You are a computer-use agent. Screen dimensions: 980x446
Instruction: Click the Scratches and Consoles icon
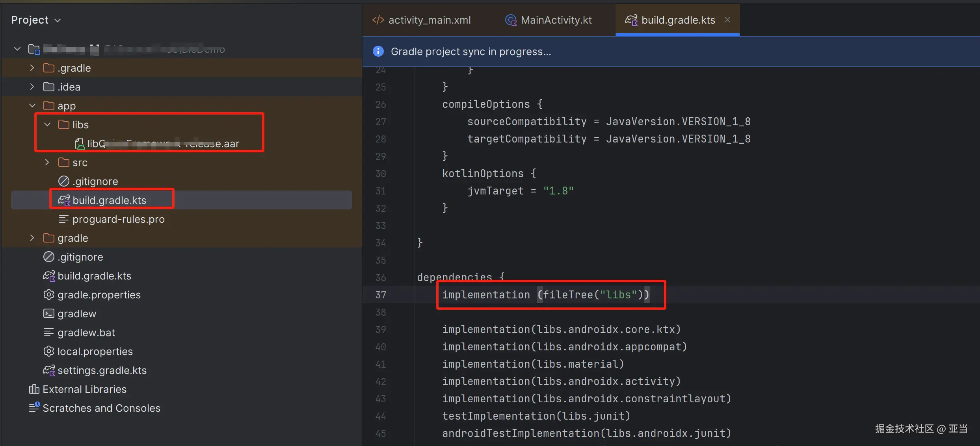[x=34, y=407]
